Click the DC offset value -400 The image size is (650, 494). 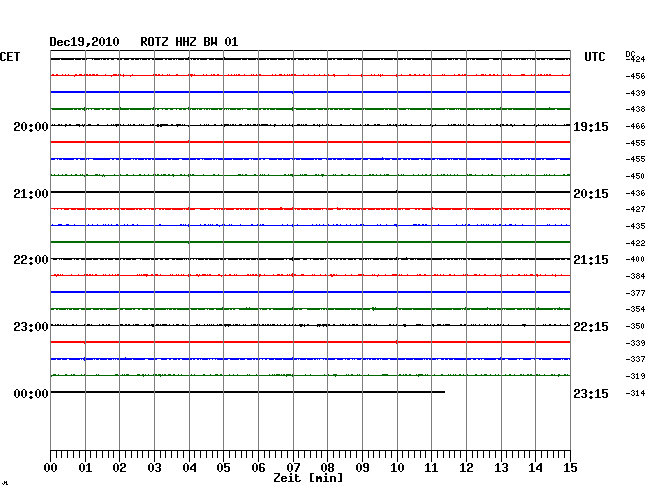tap(635, 259)
